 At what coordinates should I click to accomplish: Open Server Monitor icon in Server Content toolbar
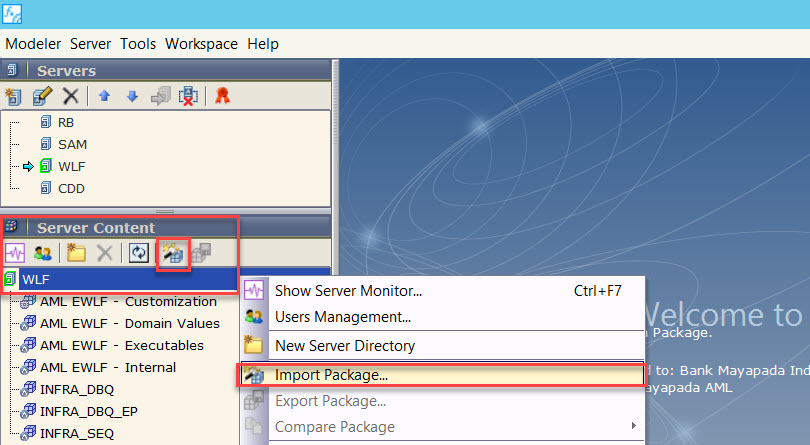coord(14,253)
